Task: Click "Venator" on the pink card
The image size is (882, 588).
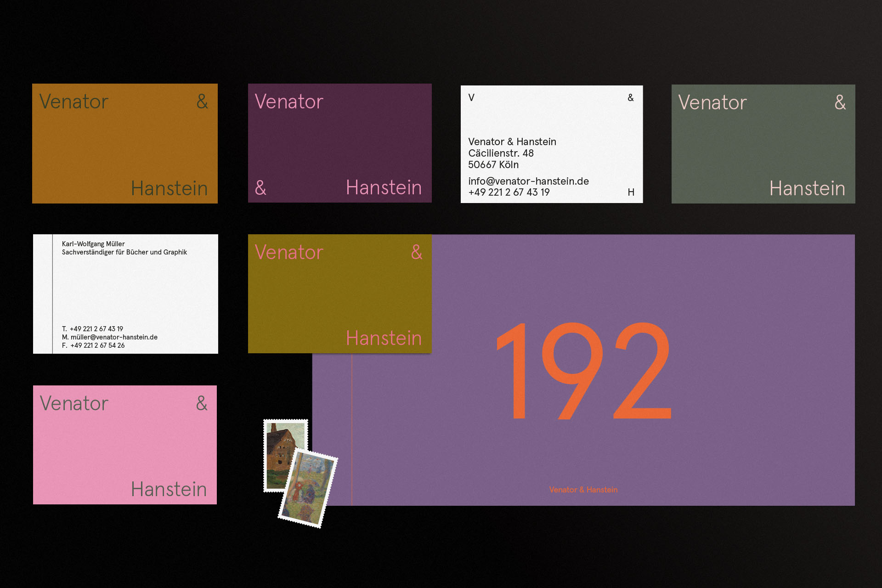Action: 74,403
